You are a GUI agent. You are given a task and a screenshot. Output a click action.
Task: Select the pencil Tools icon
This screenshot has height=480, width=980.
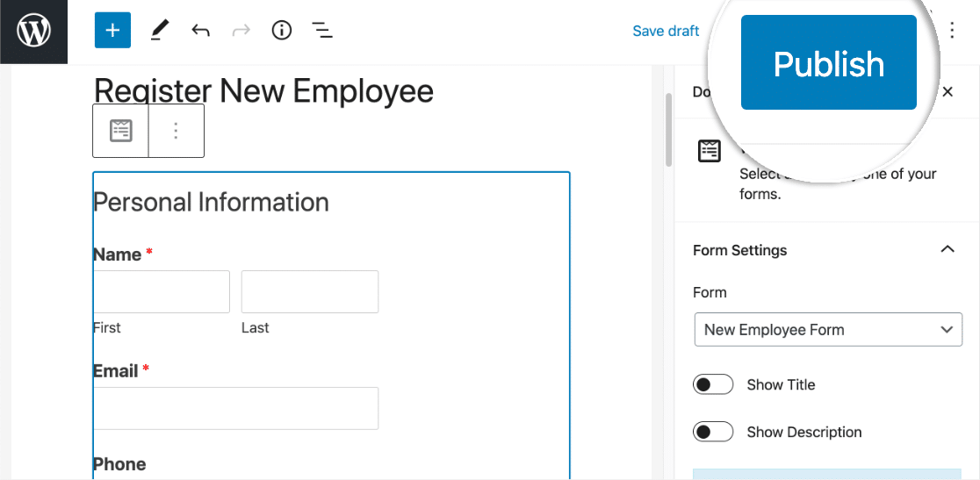click(x=159, y=30)
